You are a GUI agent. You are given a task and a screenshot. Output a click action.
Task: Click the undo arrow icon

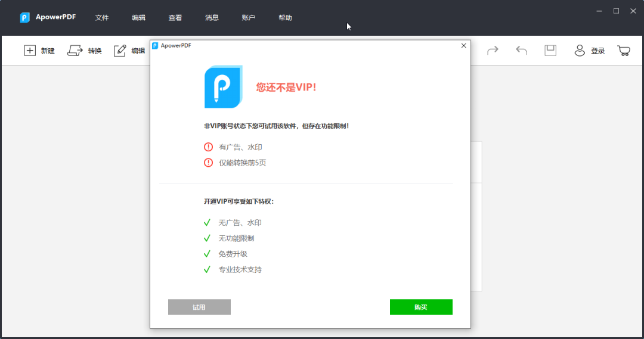522,51
